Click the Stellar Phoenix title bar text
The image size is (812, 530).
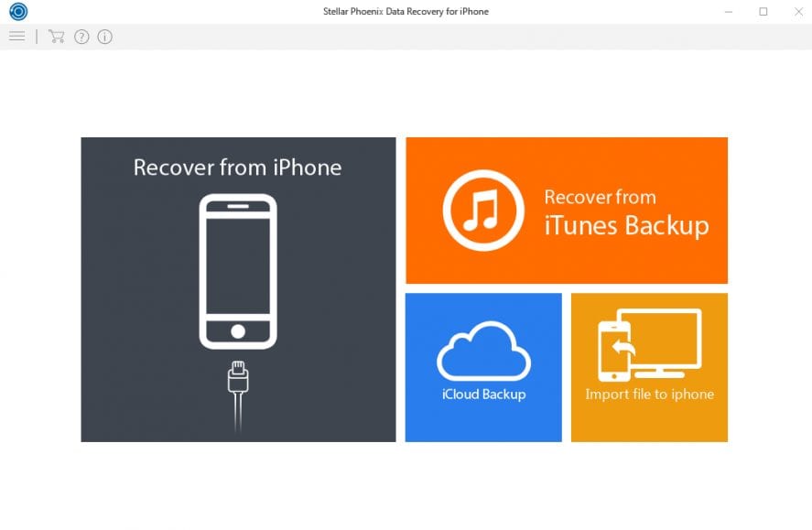[x=406, y=12]
